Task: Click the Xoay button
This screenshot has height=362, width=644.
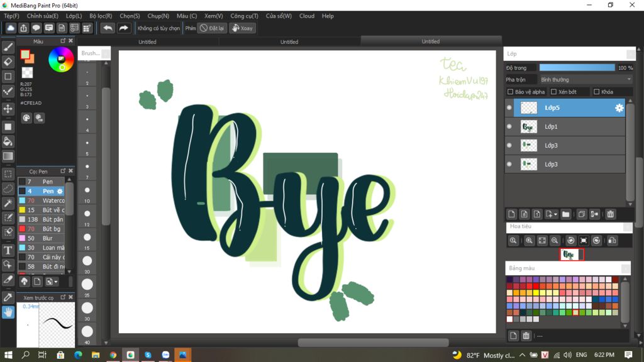Action: click(x=242, y=28)
